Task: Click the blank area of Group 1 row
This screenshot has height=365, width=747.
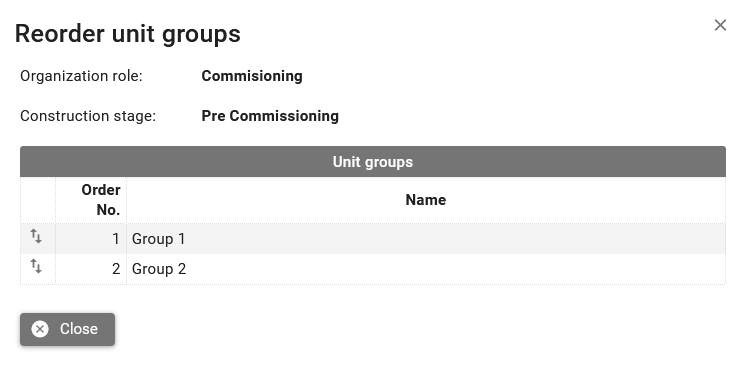Action: tap(453, 239)
